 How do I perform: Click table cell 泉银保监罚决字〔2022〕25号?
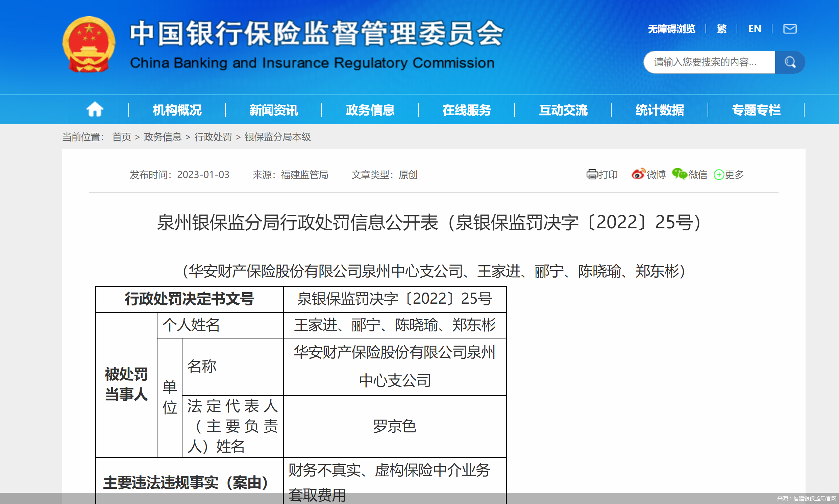[395, 299]
